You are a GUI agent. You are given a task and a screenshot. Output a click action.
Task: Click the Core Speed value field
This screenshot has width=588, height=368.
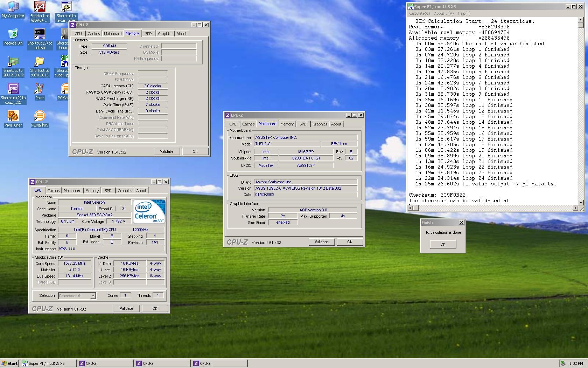(75, 263)
